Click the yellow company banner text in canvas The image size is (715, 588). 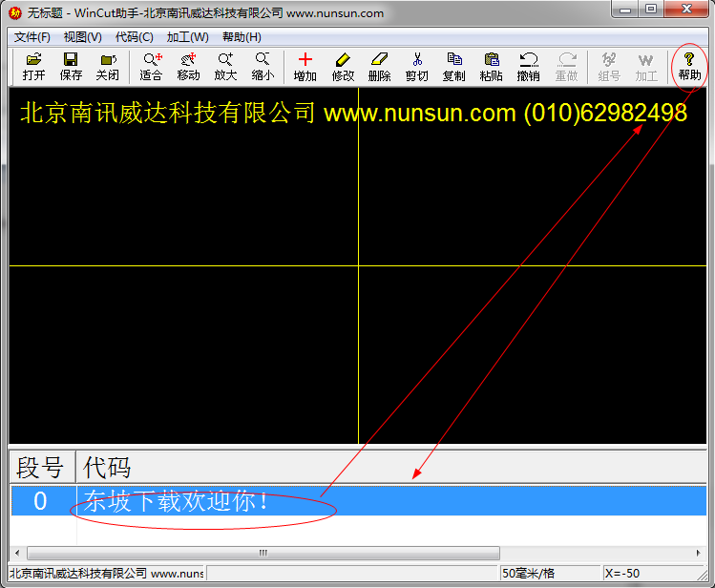coord(353,112)
